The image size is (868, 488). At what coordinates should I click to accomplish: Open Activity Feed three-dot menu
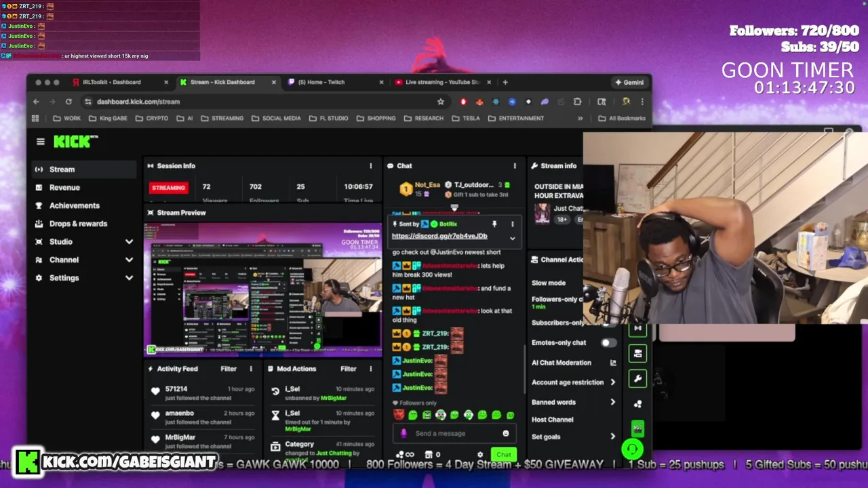tap(251, 369)
